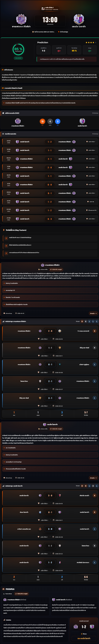
Task: Click the Kyoto crest in Cerezo's 3-0 result
Action: (60, 495)
